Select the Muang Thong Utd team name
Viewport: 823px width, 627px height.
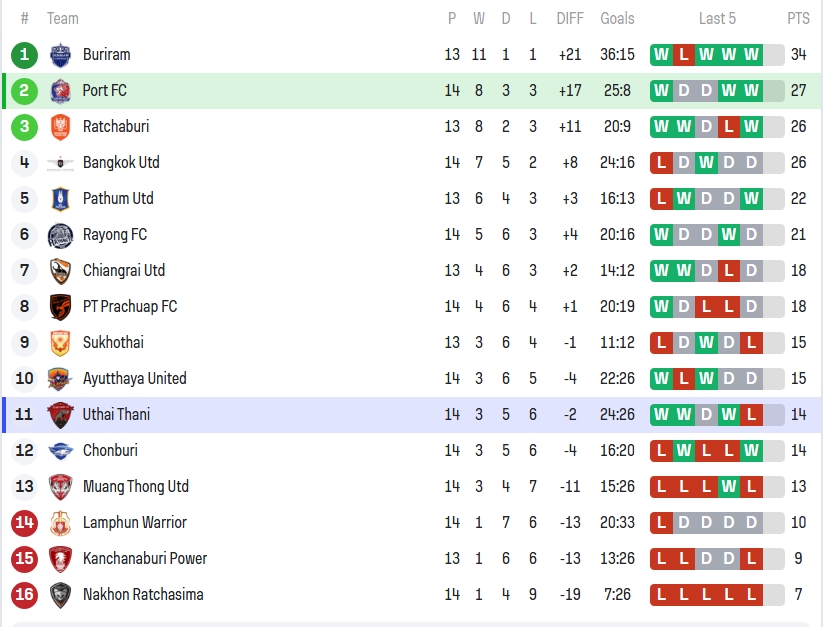(x=135, y=487)
